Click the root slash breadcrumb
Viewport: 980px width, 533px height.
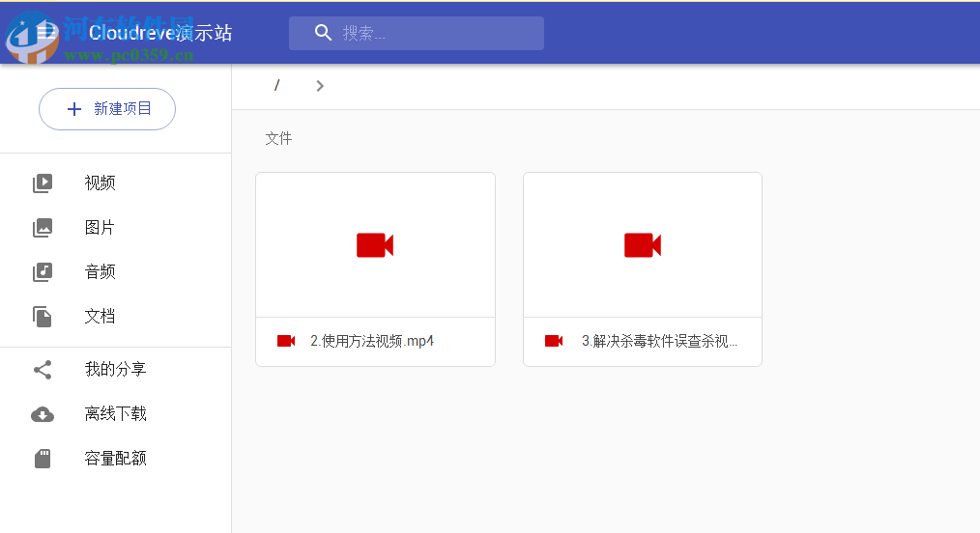tap(276, 86)
